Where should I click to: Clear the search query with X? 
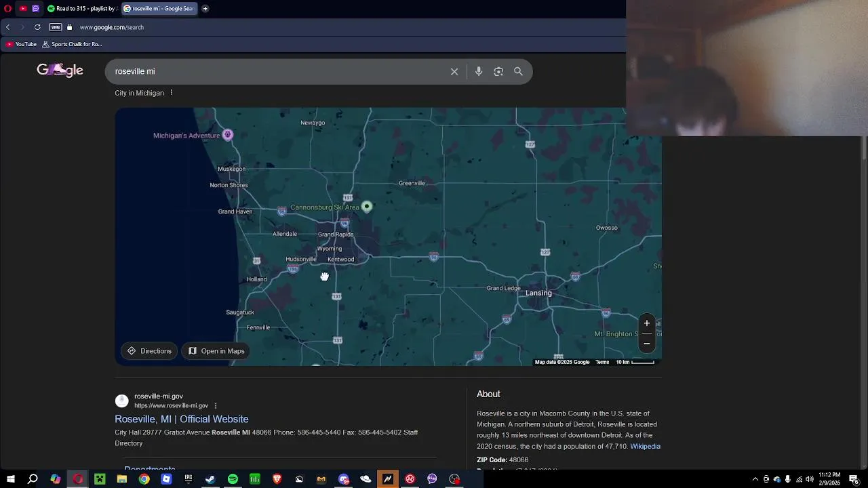[x=454, y=71]
